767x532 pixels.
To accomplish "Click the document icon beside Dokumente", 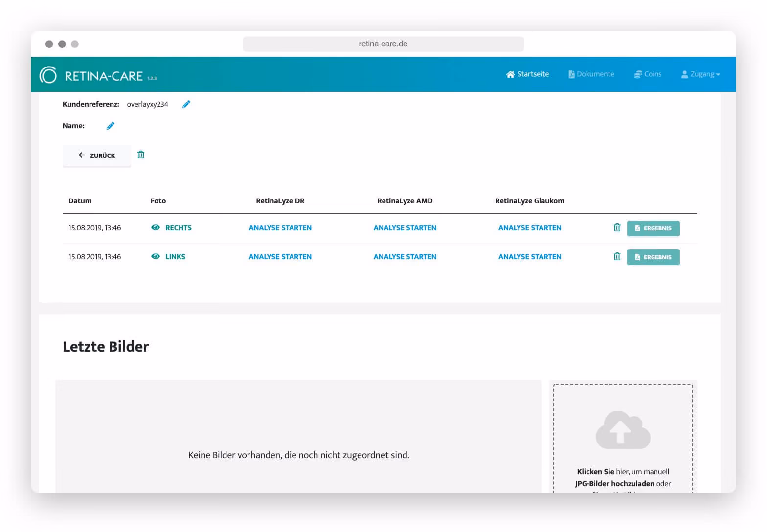I will (x=571, y=74).
